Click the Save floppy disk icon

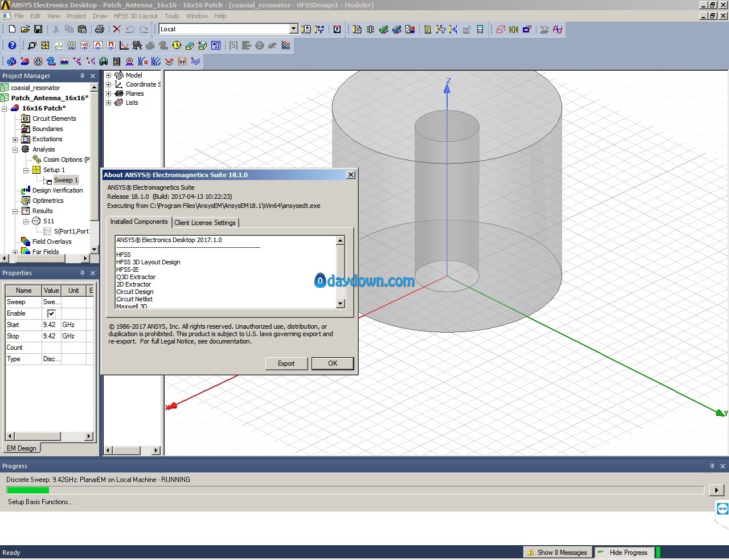38,29
